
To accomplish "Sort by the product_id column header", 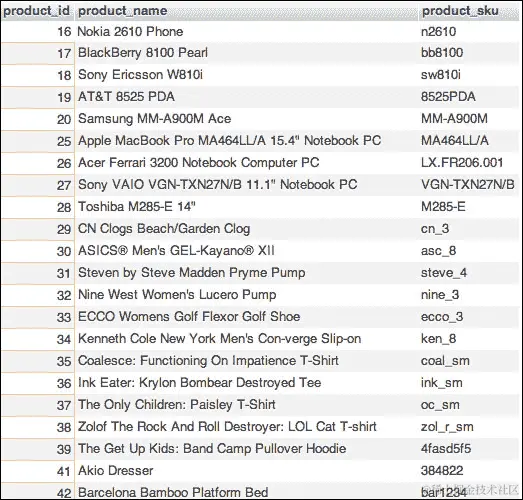I will pyautogui.click(x=37, y=11).
